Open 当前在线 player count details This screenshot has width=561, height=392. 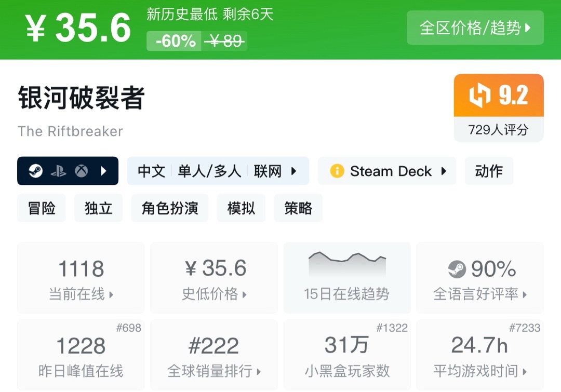click(x=81, y=278)
